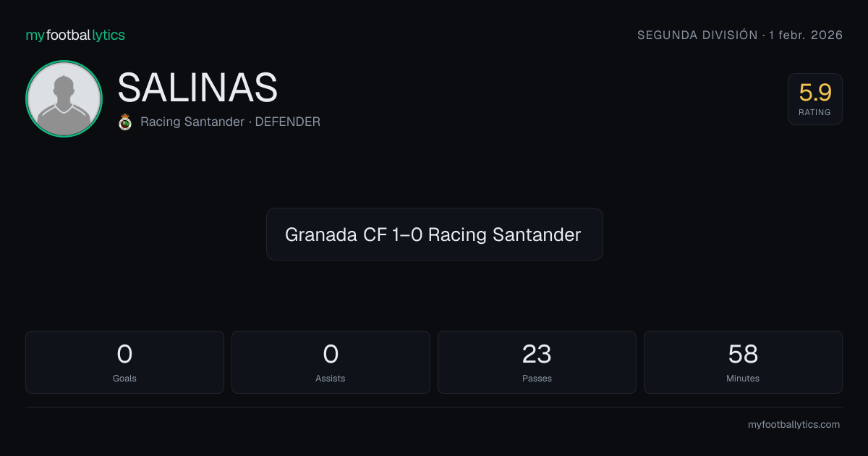Image resolution: width=868 pixels, height=456 pixels.
Task: Click the 58 minutes value
Action: (743, 354)
